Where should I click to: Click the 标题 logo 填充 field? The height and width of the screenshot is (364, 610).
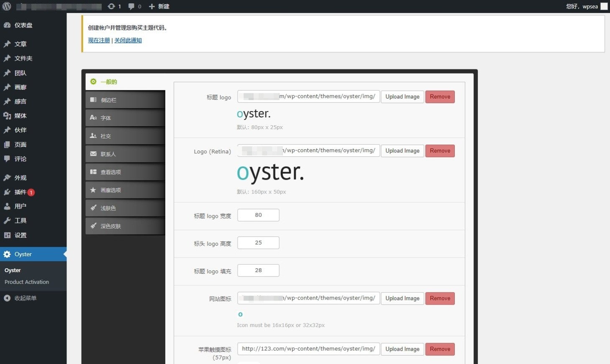pos(258,270)
